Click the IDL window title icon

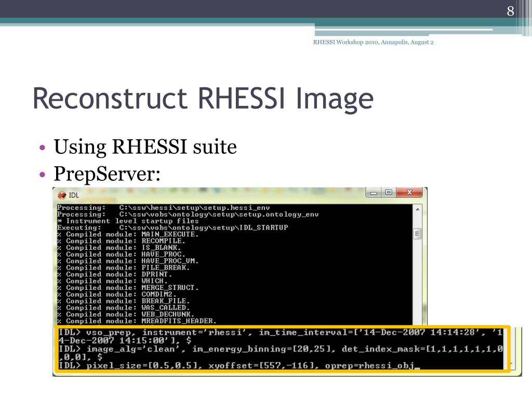click(x=62, y=195)
